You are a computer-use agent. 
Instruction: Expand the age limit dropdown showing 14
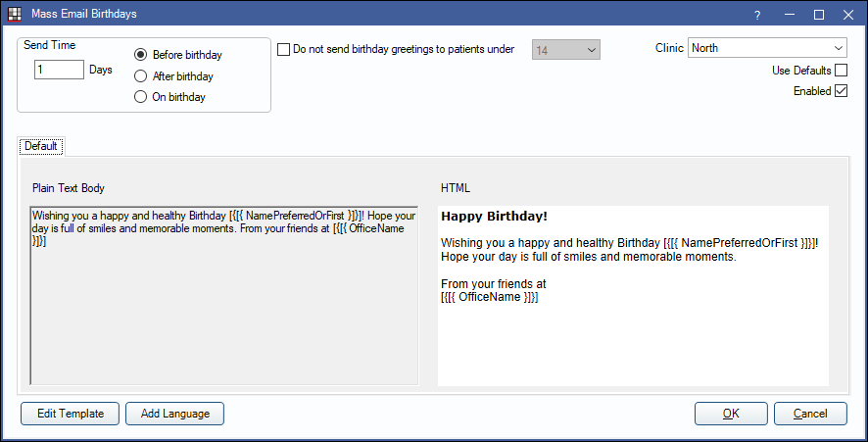click(565, 50)
